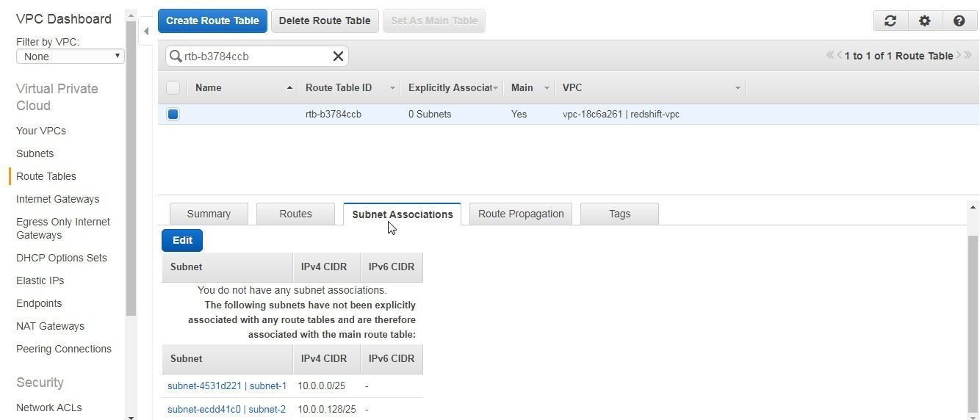980x420 pixels.
Task: Toggle the select-all route tables checkbox
Action: (x=173, y=88)
